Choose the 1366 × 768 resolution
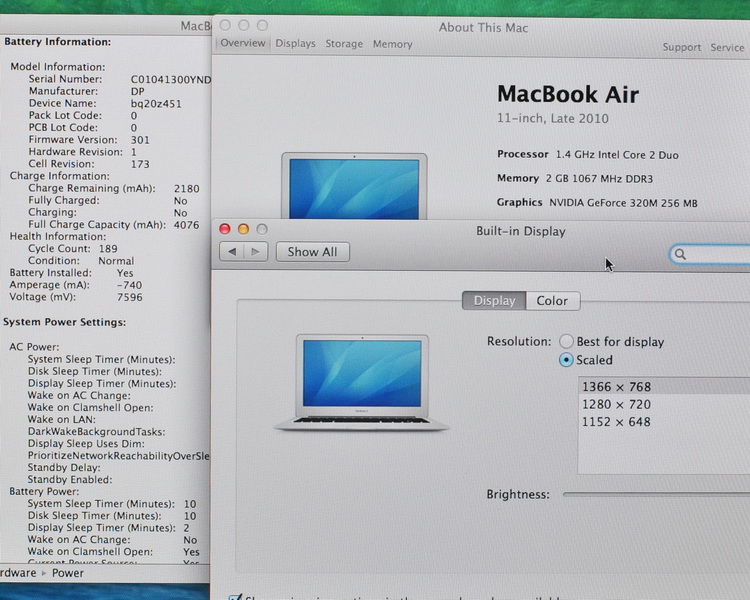The width and height of the screenshot is (750, 600). pyautogui.click(x=664, y=386)
